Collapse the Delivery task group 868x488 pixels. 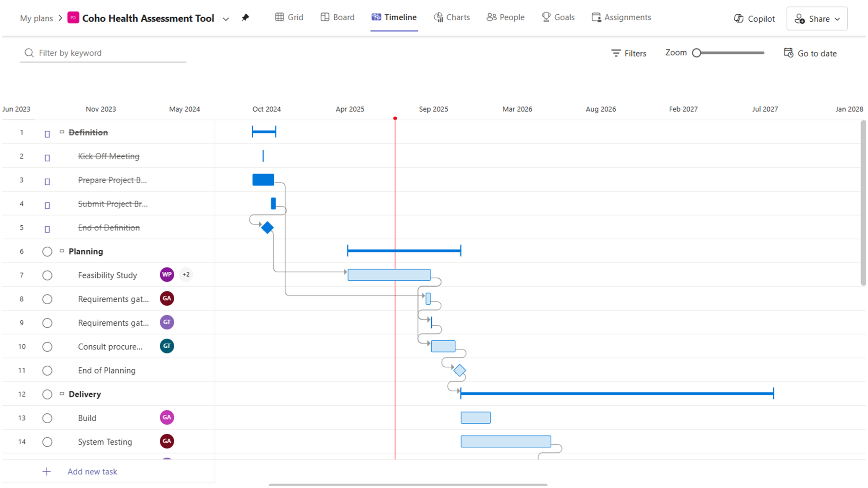pos(62,394)
